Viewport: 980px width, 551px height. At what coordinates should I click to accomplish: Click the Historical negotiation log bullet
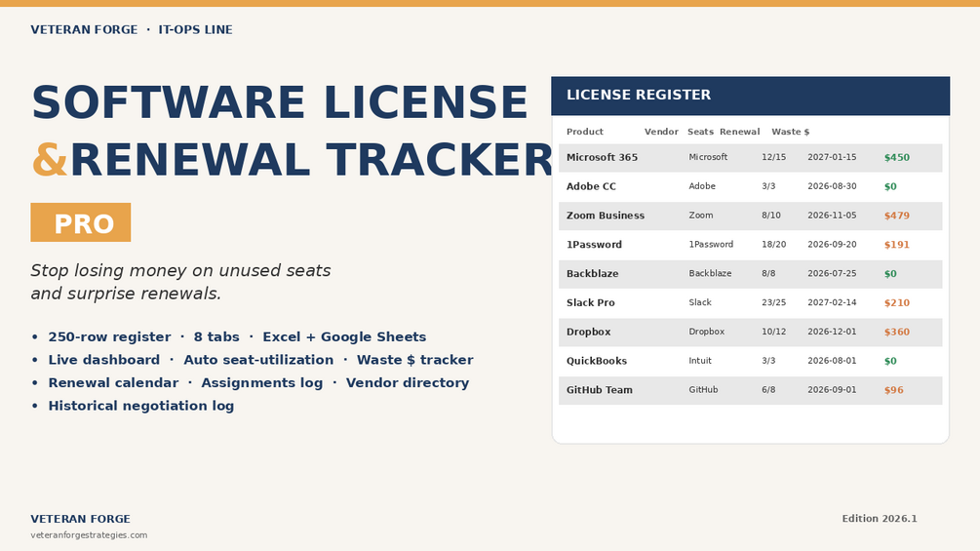(x=141, y=406)
